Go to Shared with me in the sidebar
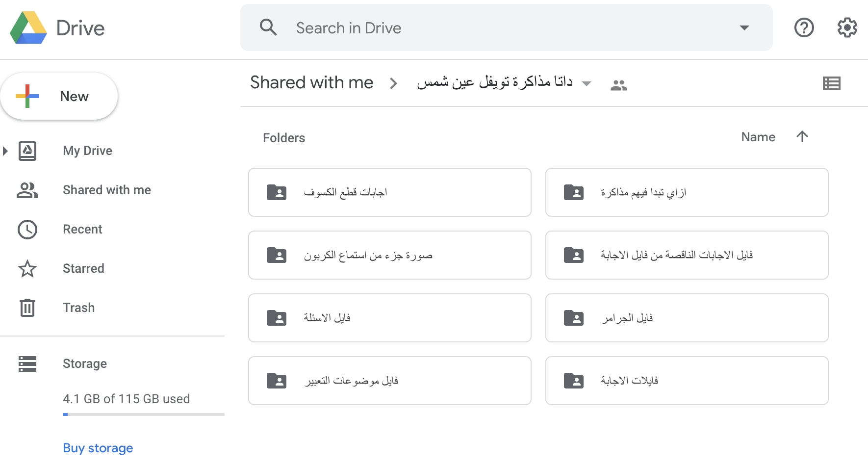Screen dimensions: 868x466 coord(107,190)
